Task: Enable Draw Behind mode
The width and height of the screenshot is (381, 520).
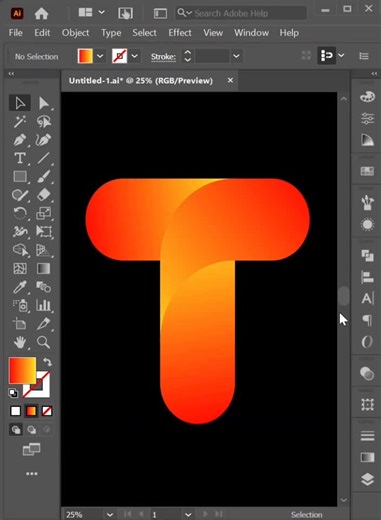Action: pos(31,430)
